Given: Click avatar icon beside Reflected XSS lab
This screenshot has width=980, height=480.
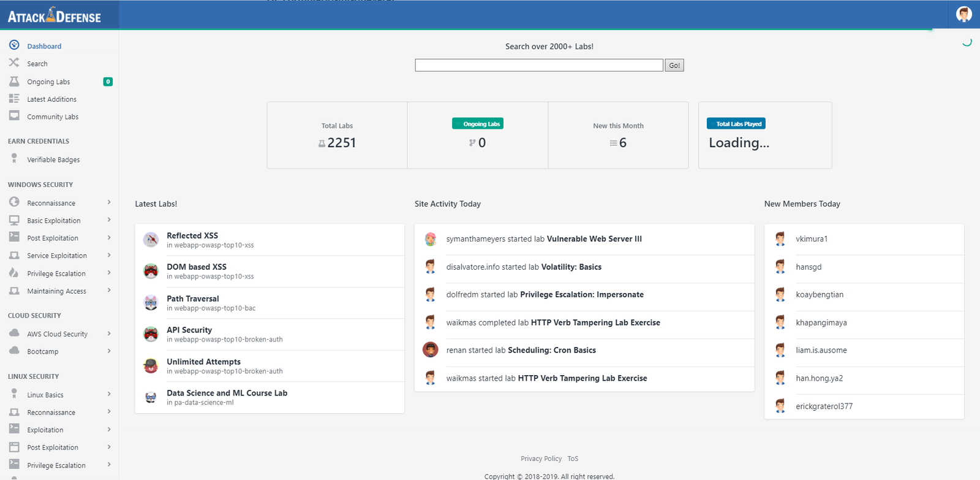Looking at the screenshot, I should [151, 240].
